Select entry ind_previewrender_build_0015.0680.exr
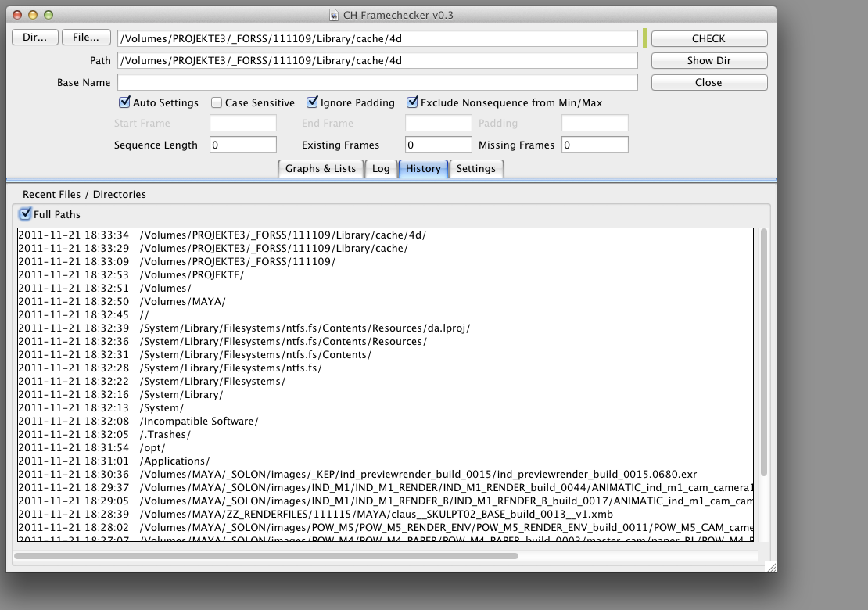This screenshot has width=868, height=610. pyautogui.click(x=386, y=475)
